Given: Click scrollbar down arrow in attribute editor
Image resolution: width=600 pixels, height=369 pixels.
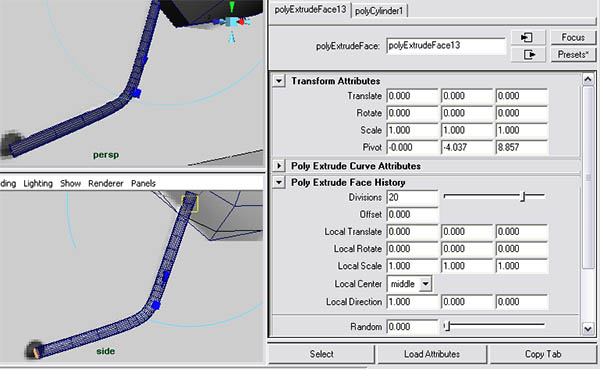Looking at the screenshot, I should [x=588, y=328].
